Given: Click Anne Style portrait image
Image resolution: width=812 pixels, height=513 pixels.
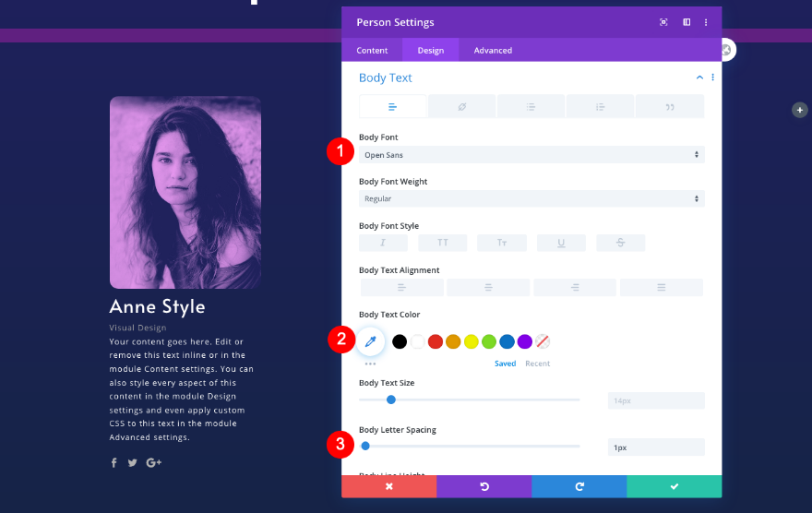Looking at the screenshot, I should click(x=185, y=193).
